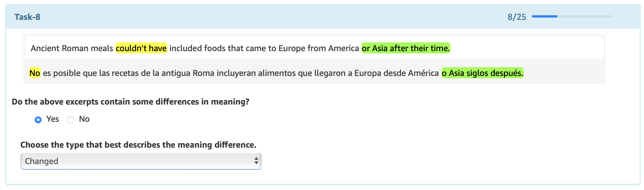
Task: Click the "8/25" task counter
Action: (x=517, y=17)
